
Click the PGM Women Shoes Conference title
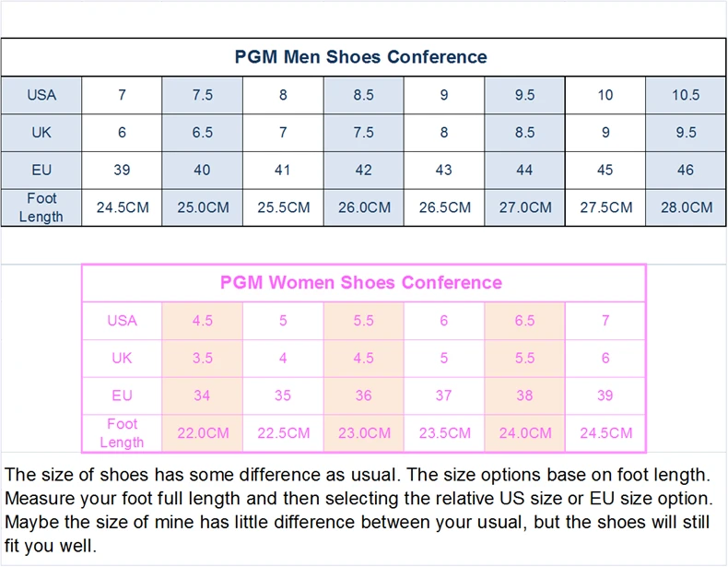tap(360, 283)
